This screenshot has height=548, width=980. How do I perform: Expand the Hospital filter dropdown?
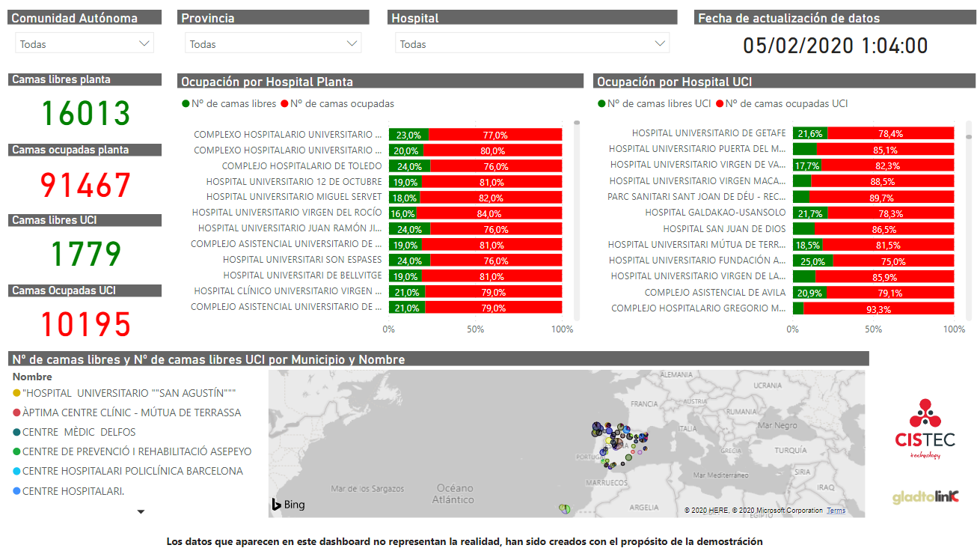click(532, 44)
